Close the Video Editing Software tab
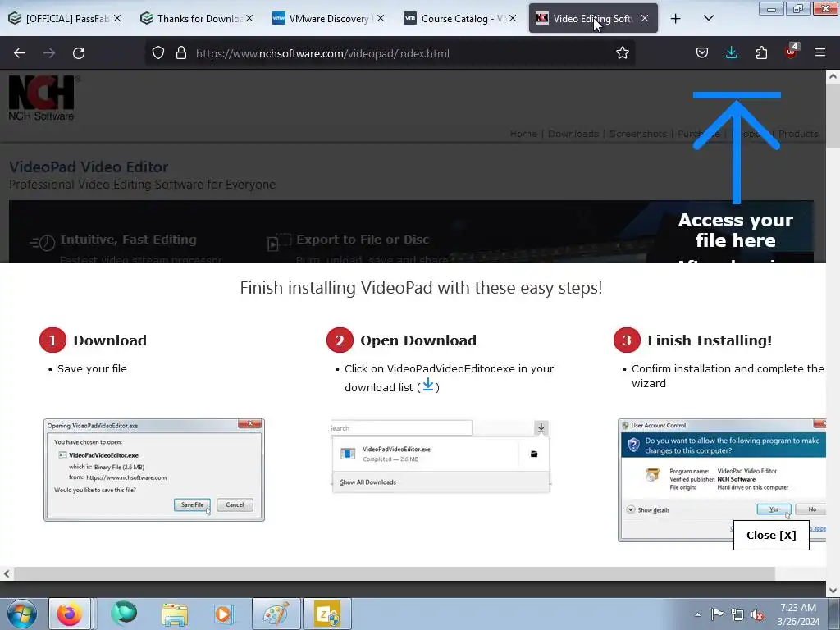This screenshot has height=630, width=840. 645,18
